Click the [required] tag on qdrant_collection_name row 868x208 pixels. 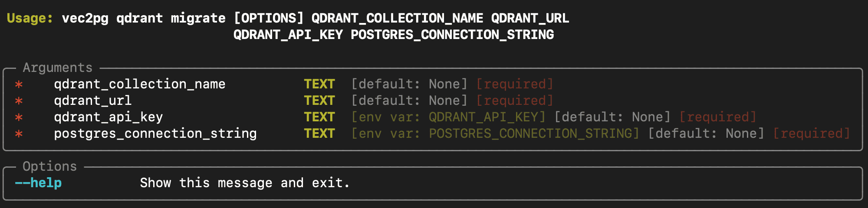click(515, 84)
